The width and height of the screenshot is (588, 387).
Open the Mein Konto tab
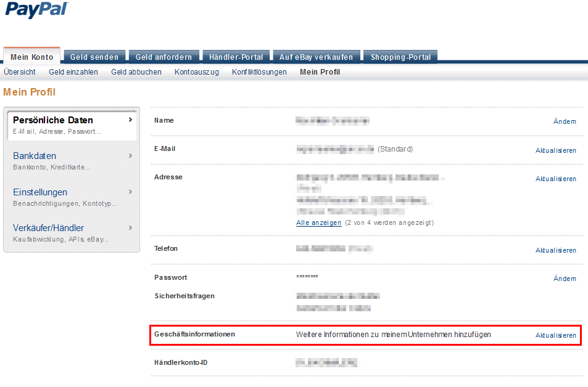(32, 56)
